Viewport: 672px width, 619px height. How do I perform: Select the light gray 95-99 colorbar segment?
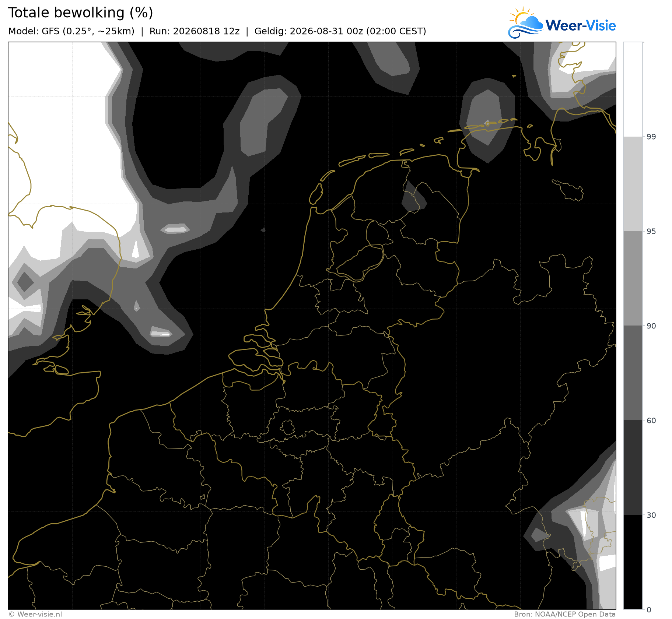(x=633, y=184)
